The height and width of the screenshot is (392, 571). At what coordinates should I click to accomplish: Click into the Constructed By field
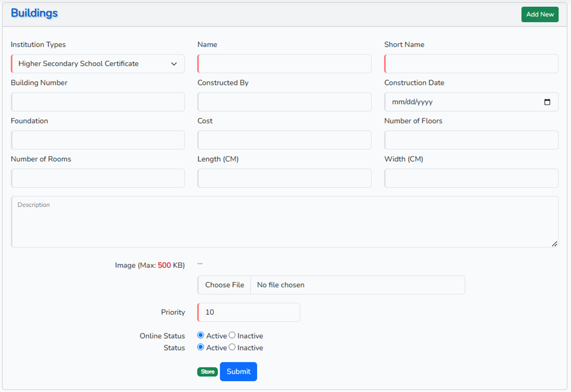(285, 102)
